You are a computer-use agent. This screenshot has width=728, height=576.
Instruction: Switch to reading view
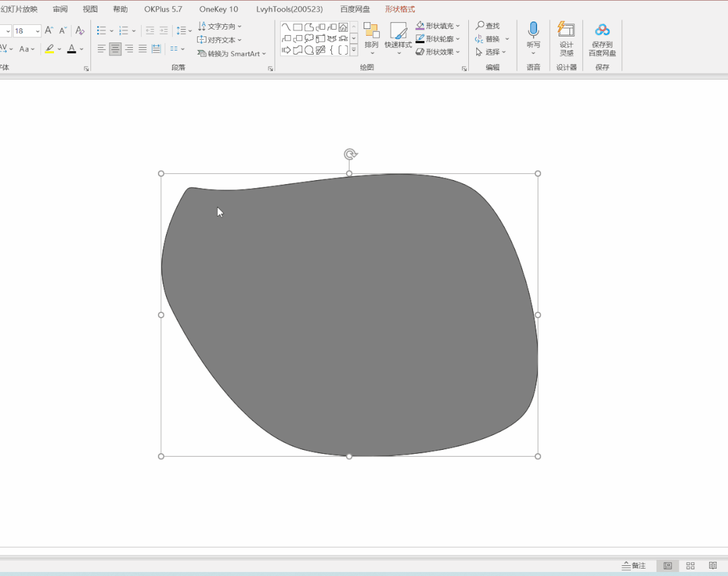click(712, 565)
